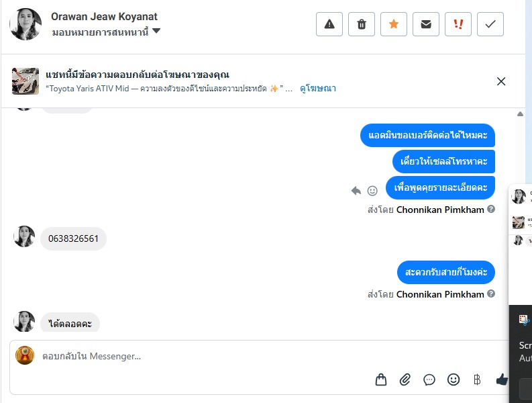The width and height of the screenshot is (532, 403).
Task: Mark conversation done with the checkmark
Action: 490,24
